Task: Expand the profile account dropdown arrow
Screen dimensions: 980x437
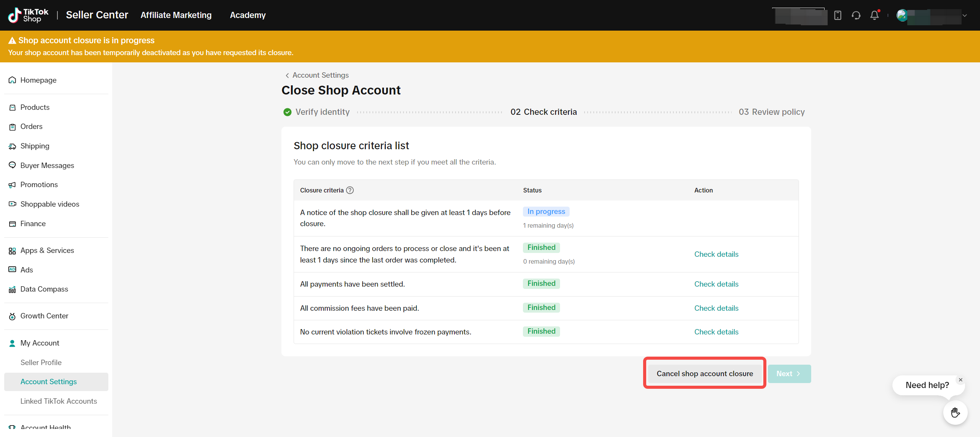Action: [965, 16]
